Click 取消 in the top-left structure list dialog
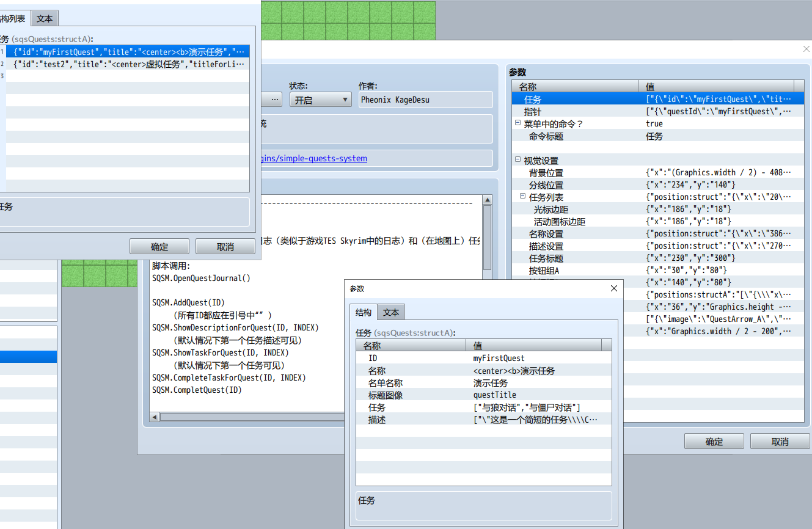812x529 pixels. 225,247
